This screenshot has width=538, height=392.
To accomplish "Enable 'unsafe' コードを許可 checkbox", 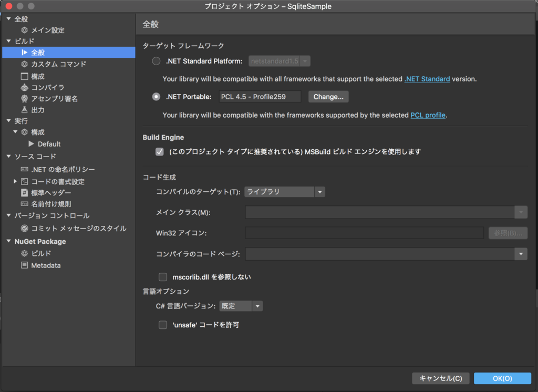I will click(163, 325).
